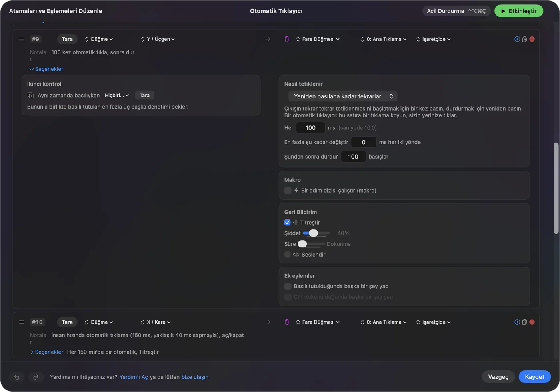Open Fare Düğmesi dropdown in row #10
This screenshot has width=560, height=392.
(x=318, y=322)
